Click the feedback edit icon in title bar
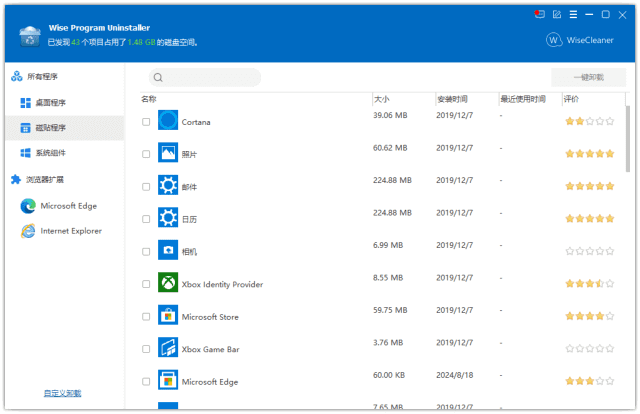 pyautogui.click(x=557, y=14)
